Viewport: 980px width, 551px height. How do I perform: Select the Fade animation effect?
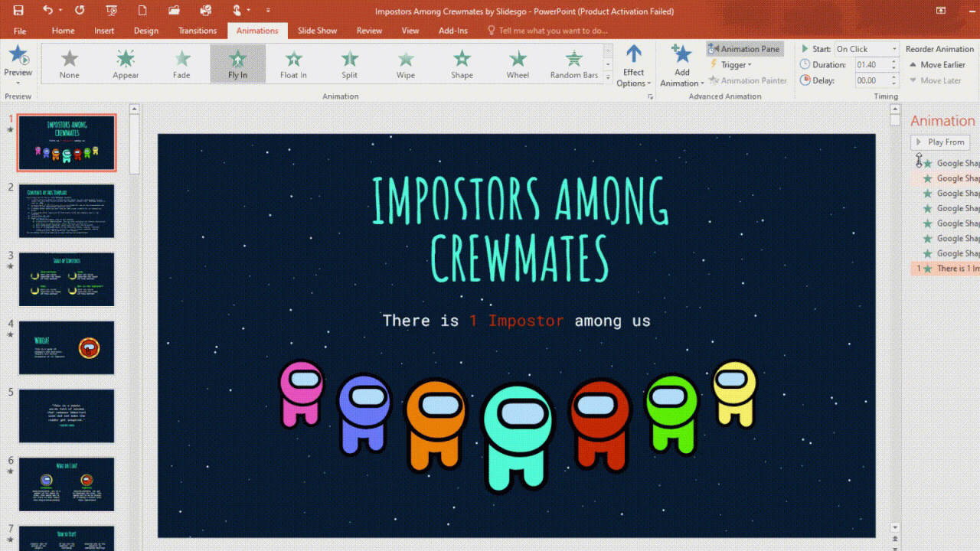(181, 64)
